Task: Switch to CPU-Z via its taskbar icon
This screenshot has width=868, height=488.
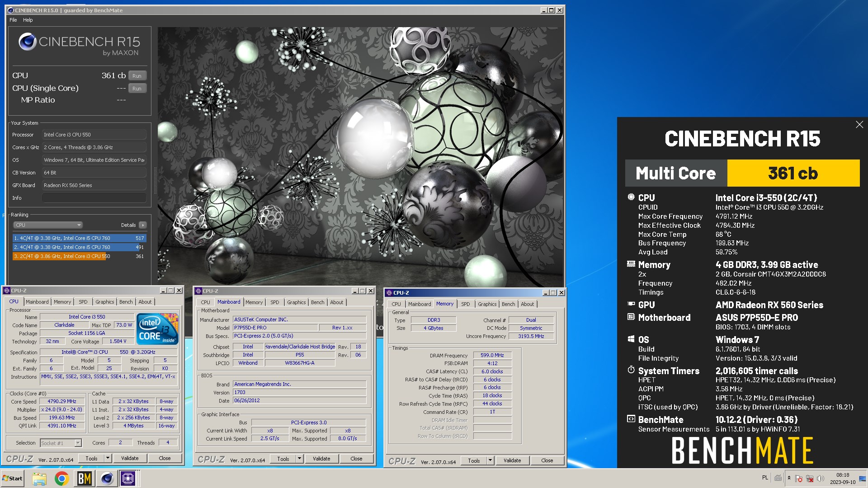Action: pos(127,479)
